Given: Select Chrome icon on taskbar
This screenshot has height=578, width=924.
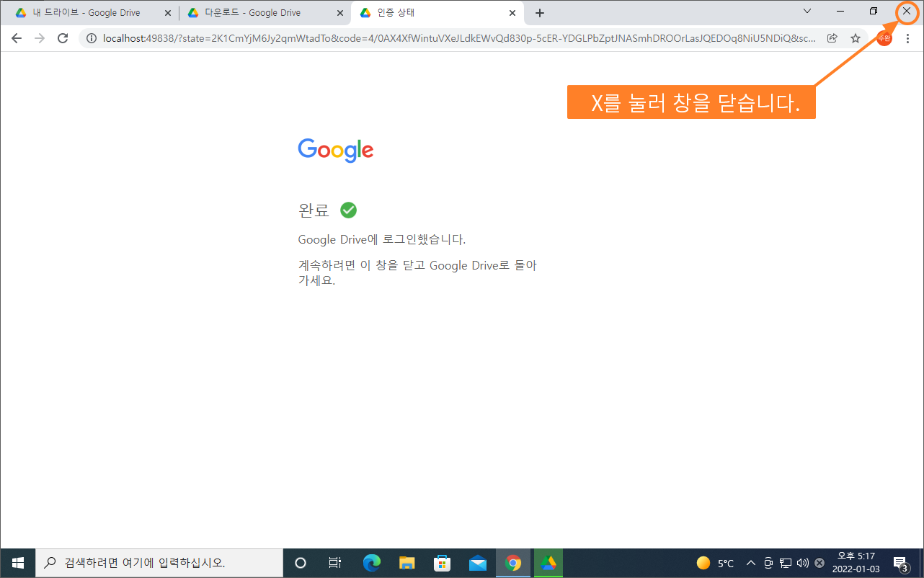Looking at the screenshot, I should click(x=513, y=563).
